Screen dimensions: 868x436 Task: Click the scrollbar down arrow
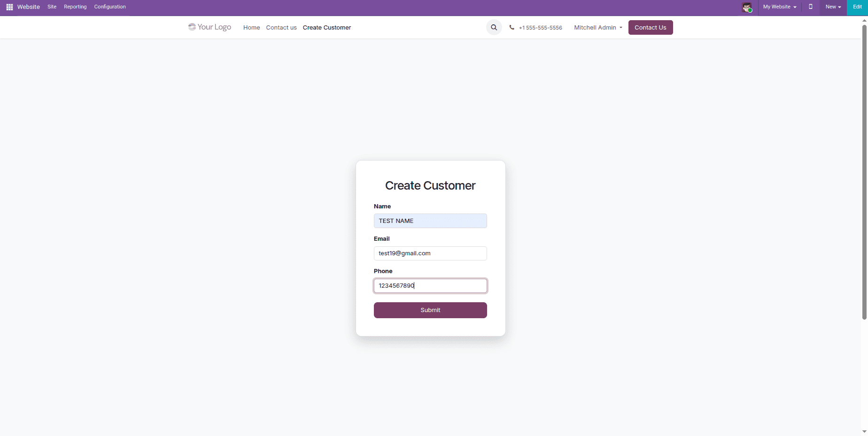(864, 430)
